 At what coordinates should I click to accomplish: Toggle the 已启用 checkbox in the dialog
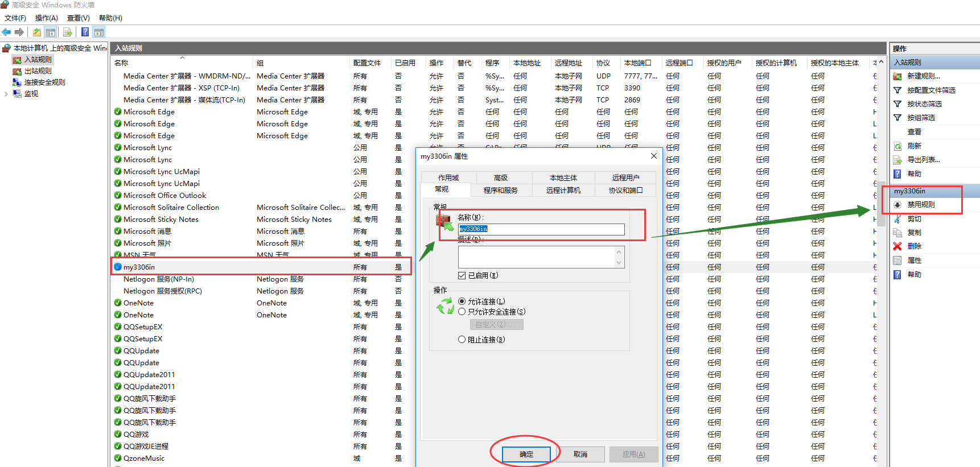(462, 275)
